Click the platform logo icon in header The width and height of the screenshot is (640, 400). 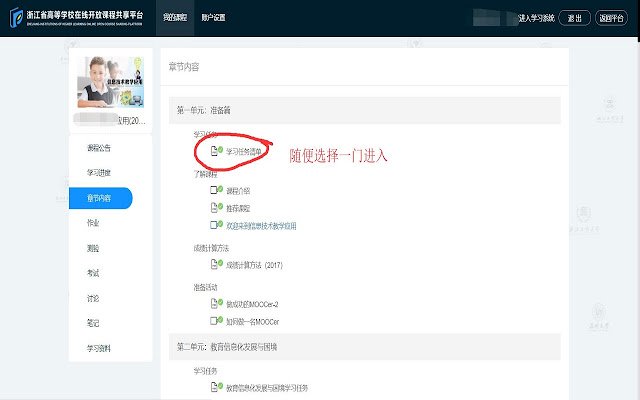click(16, 18)
